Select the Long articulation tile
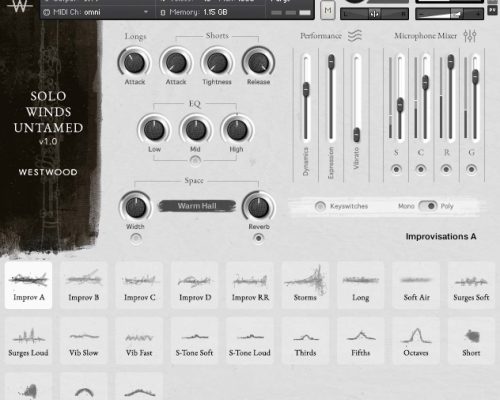 (x=361, y=285)
